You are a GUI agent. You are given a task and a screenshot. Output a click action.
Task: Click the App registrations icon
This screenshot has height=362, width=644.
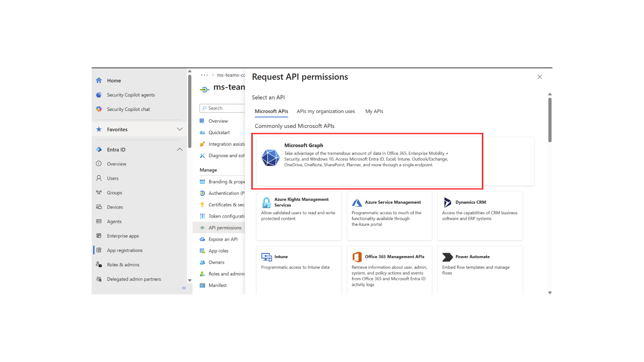point(99,250)
